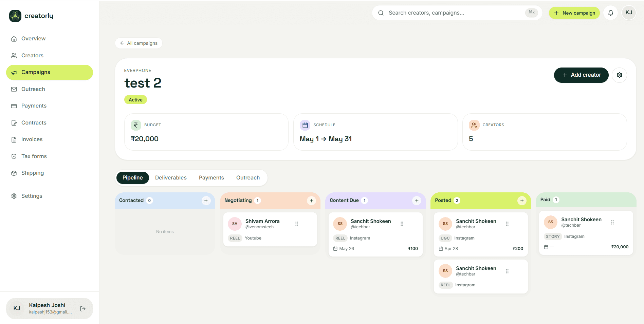This screenshot has width=644, height=324.
Task: Add item to Contacted column
Action: pos(206,201)
